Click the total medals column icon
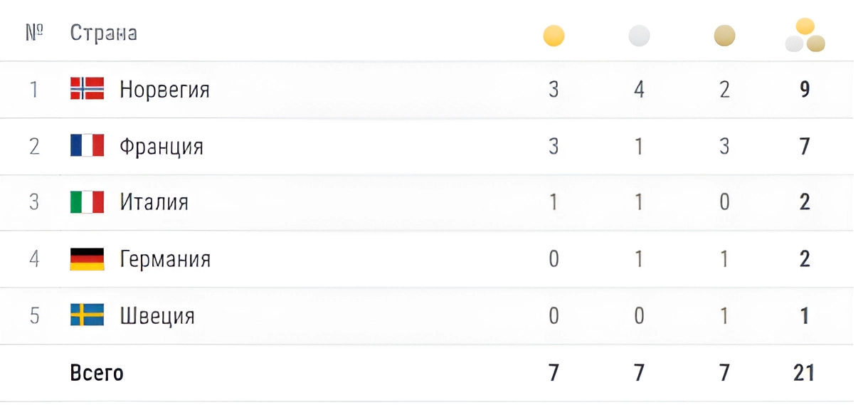This screenshot has width=868, height=410. point(805,36)
